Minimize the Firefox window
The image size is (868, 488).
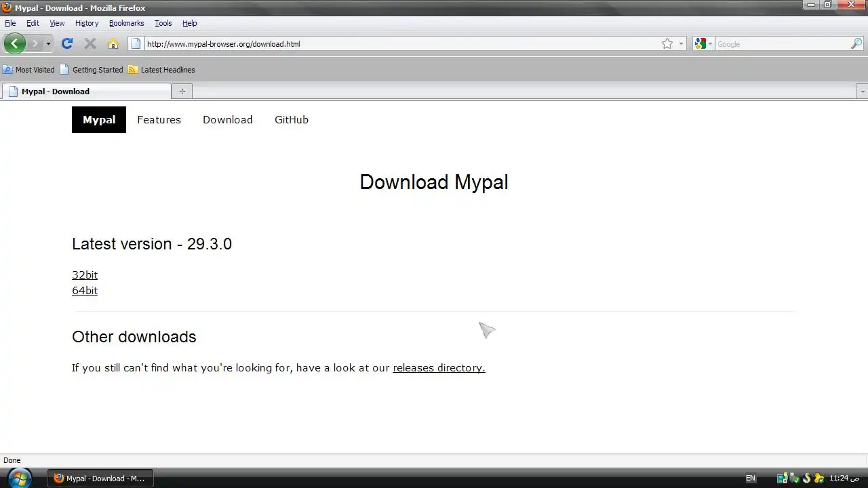pyautogui.click(x=810, y=5)
